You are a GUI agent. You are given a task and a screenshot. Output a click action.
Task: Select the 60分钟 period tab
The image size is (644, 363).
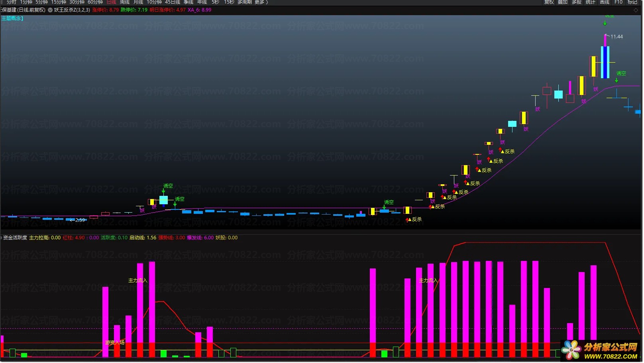coord(95,2)
